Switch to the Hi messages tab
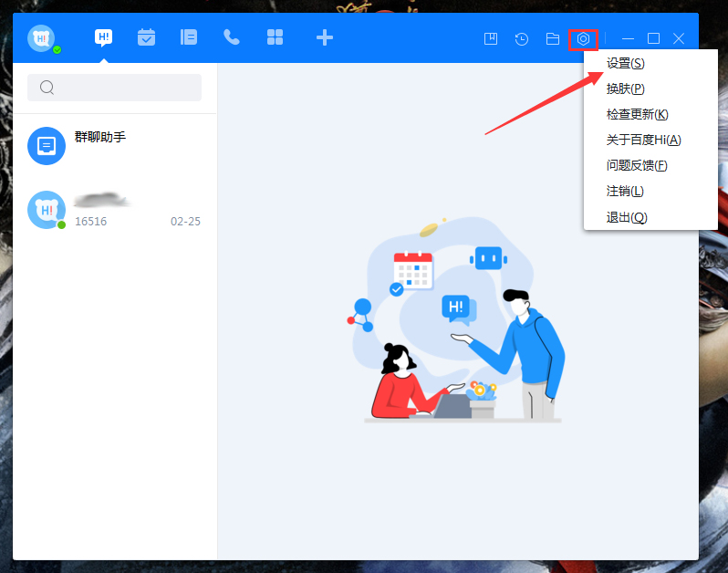The image size is (728, 573). pos(103,37)
